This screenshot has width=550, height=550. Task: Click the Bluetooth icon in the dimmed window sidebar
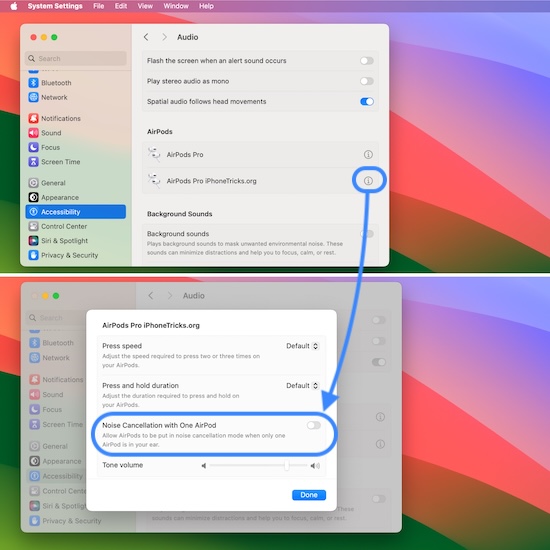pos(34,343)
